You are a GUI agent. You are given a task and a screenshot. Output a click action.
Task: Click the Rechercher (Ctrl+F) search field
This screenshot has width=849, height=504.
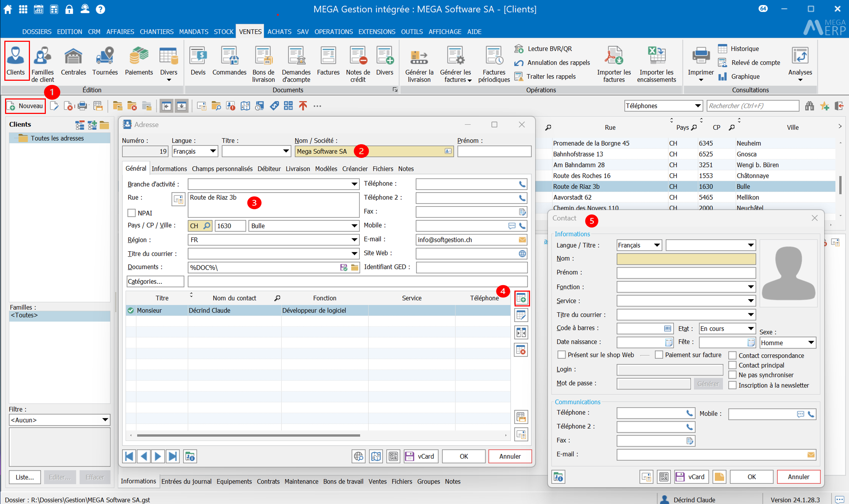[753, 106]
